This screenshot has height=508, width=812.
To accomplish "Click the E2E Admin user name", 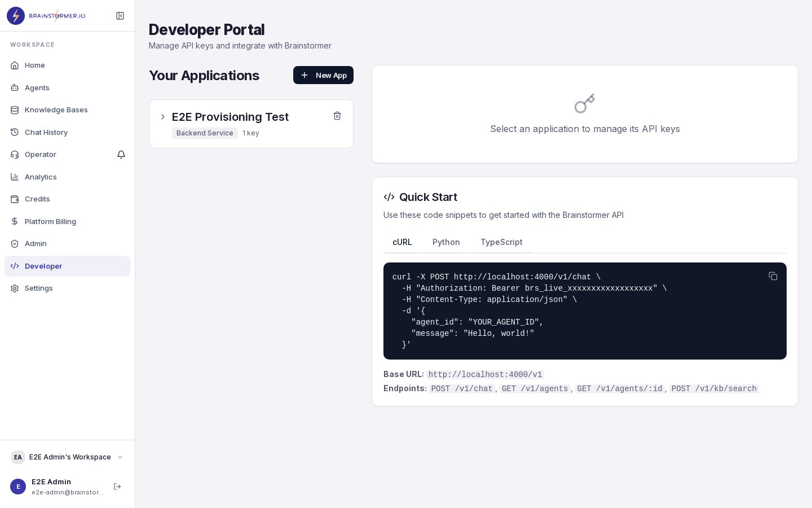I will point(51,482).
